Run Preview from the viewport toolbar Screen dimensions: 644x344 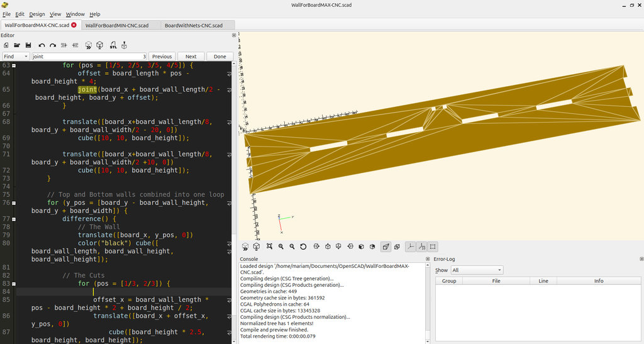click(245, 247)
